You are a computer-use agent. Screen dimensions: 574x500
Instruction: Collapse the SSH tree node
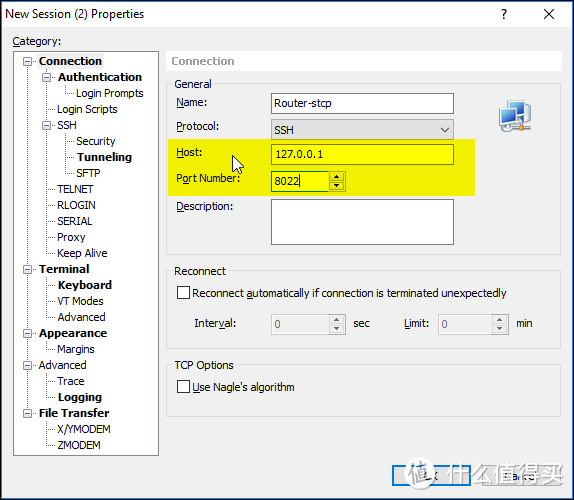pyautogui.click(x=46, y=125)
